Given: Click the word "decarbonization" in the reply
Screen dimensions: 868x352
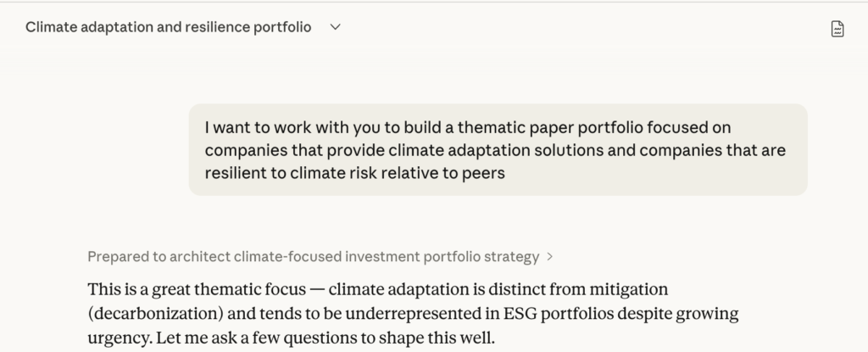Looking at the screenshot, I should (146, 314).
